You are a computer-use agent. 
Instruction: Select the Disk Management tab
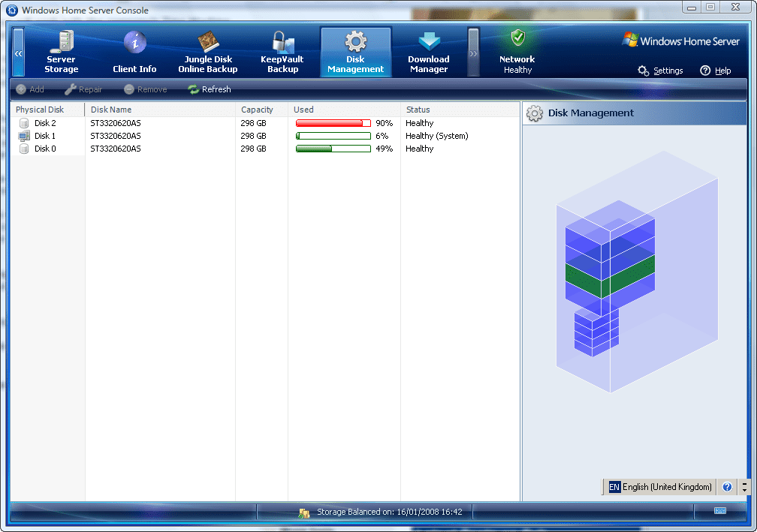(356, 52)
